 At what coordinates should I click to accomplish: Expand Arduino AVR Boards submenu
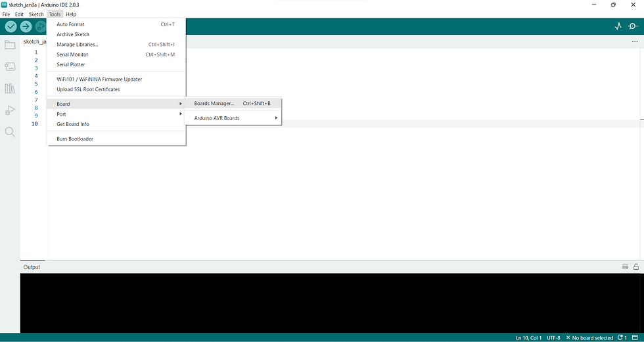[233, 118]
